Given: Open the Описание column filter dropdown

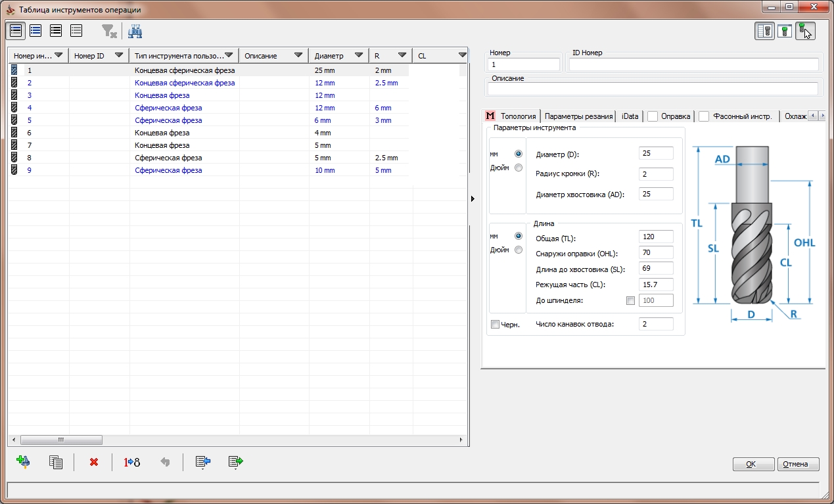Looking at the screenshot, I should click(x=298, y=56).
